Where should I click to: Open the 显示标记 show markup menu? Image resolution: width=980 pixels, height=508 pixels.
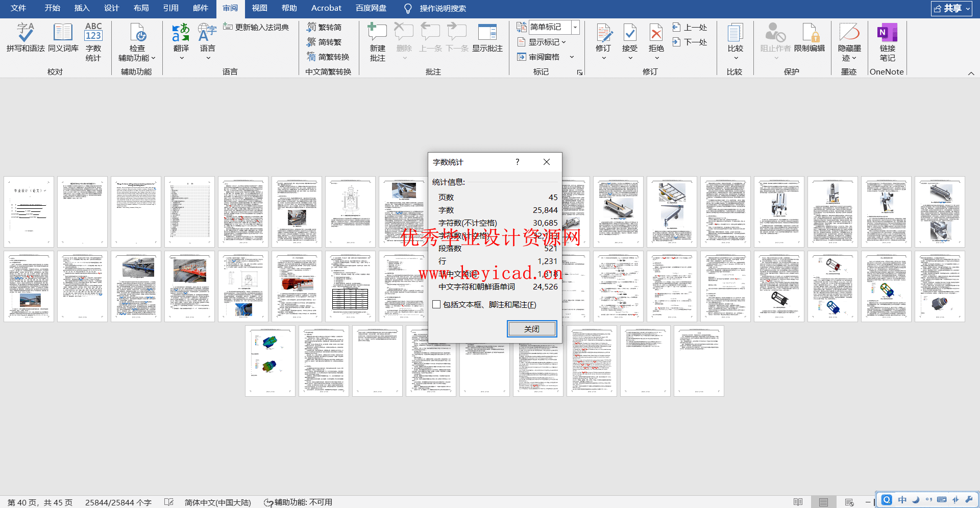click(542, 42)
